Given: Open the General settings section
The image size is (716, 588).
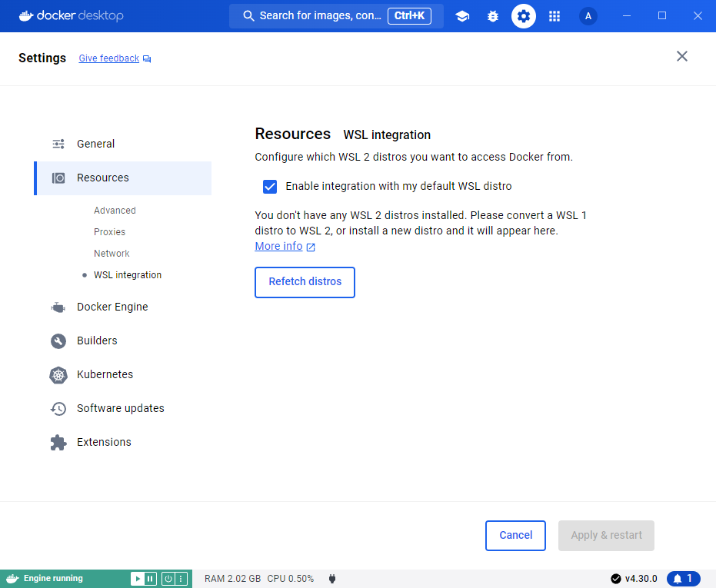Looking at the screenshot, I should click(123, 145).
